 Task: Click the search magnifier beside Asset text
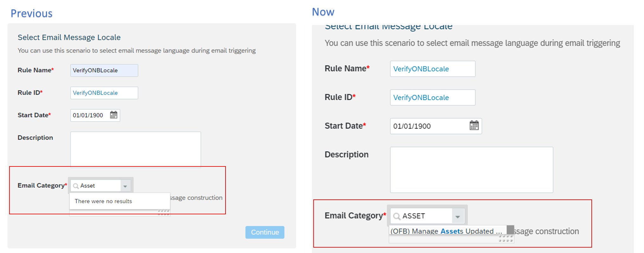pos(76,186)
